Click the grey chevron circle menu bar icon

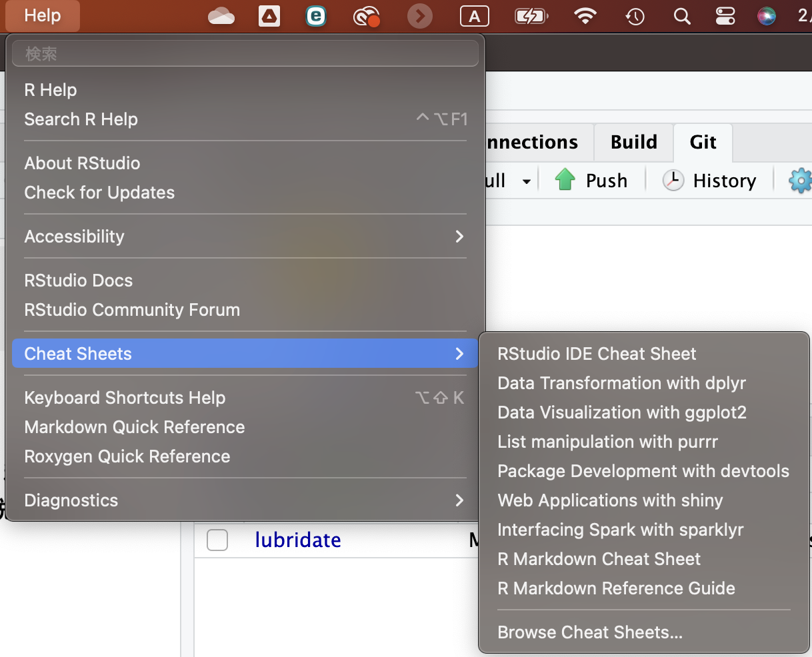pyautogui.click(x=420, y=16)
